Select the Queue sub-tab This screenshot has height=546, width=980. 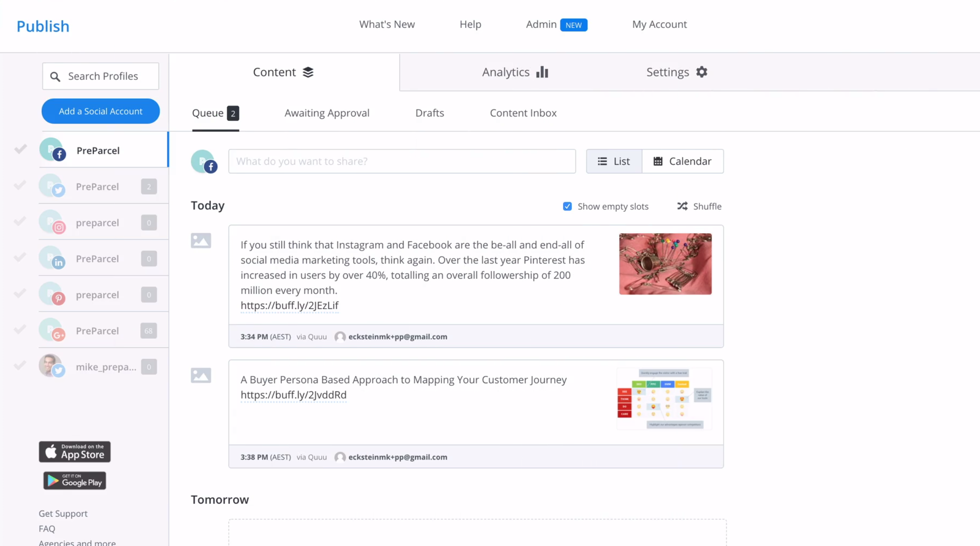[x=215, y=113]
